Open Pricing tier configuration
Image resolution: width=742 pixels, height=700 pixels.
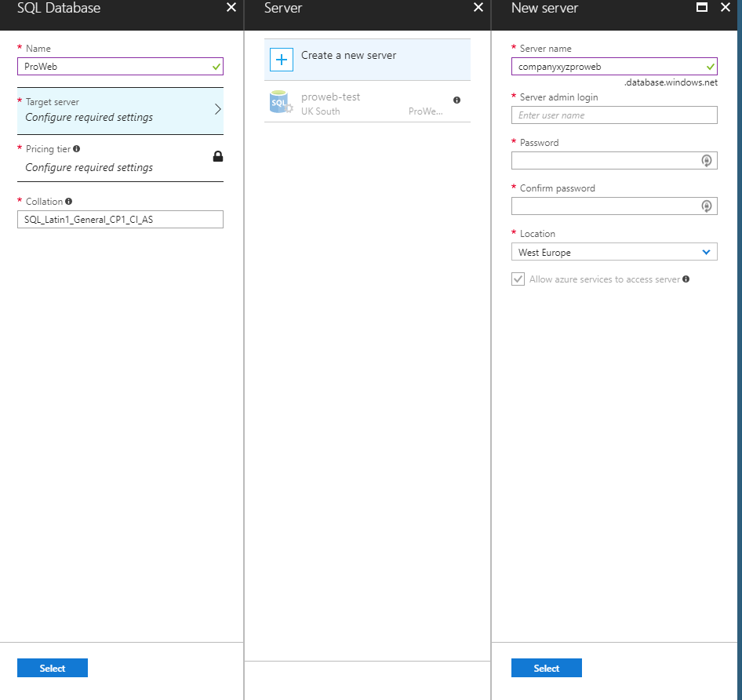point(120,159)
